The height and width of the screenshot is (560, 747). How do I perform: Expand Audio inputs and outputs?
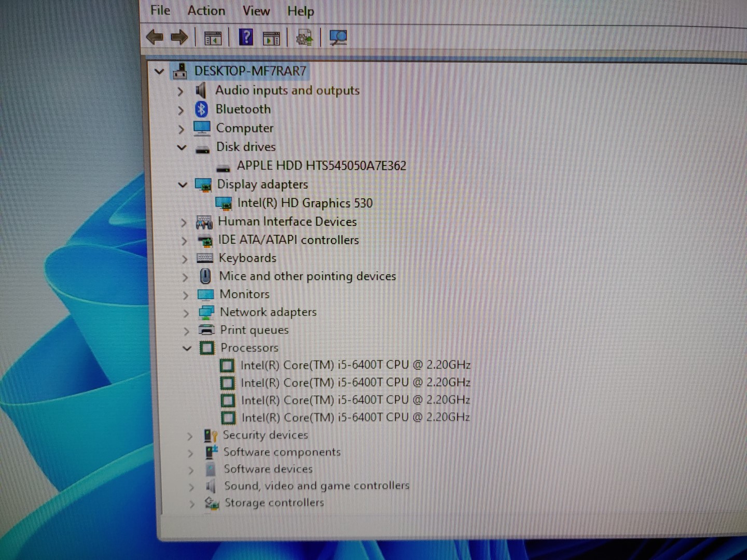180,91
